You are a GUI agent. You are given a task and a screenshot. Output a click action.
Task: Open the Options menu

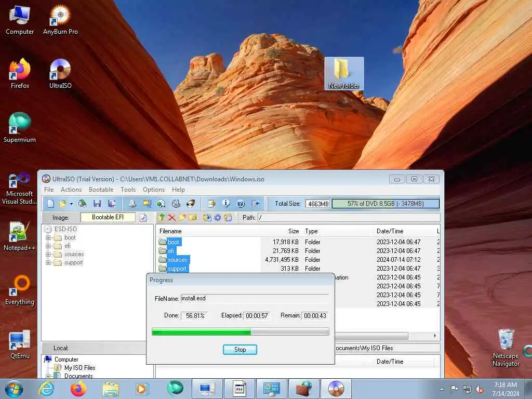(154, 190)
